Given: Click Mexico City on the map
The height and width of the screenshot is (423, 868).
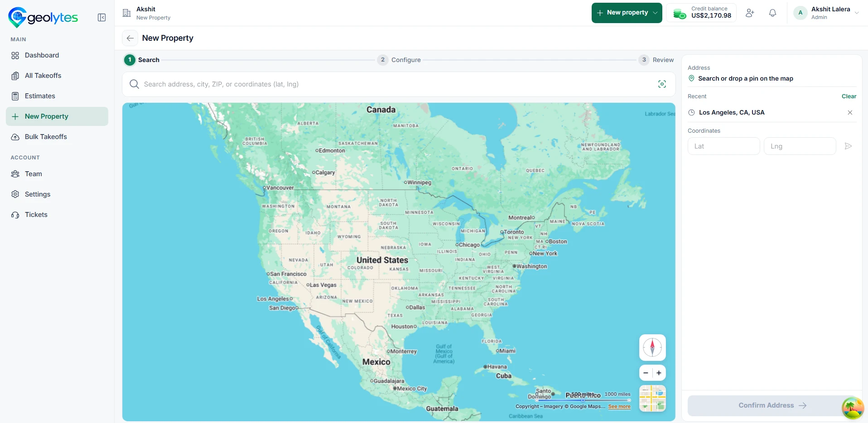Looking at the screenshot, I should point(410,389).
